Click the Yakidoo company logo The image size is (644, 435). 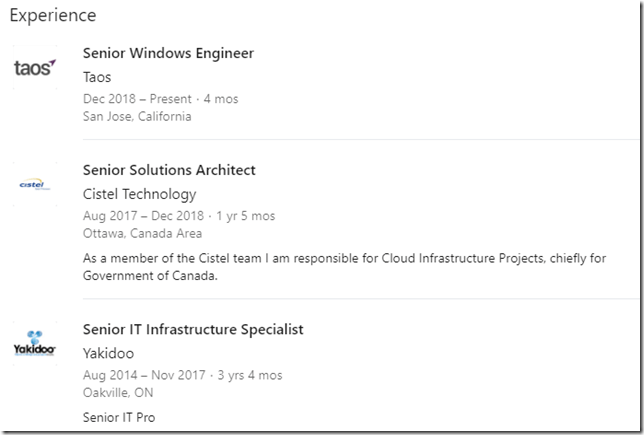pyautogui.click(x=35, y=343)
